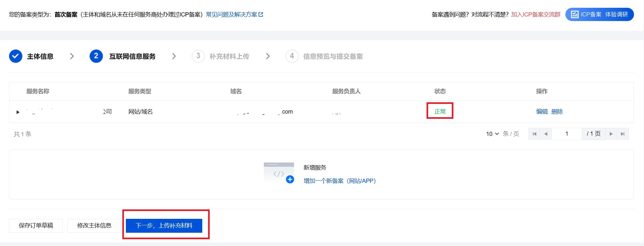The width and height of the screenshot is (644, 246).
Task: Click the blue plus icon on 新增服务
Action: click(x=290, y=179)
